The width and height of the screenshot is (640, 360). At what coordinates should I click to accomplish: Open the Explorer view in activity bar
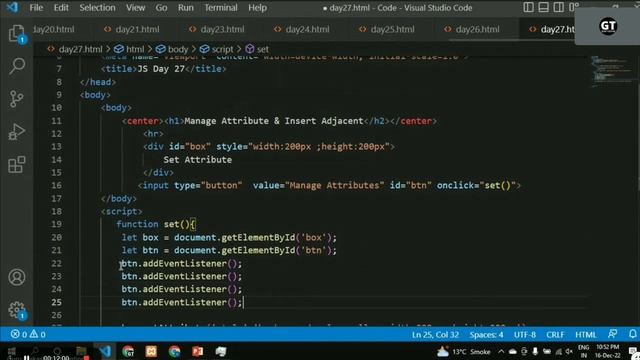click(16, 33)
